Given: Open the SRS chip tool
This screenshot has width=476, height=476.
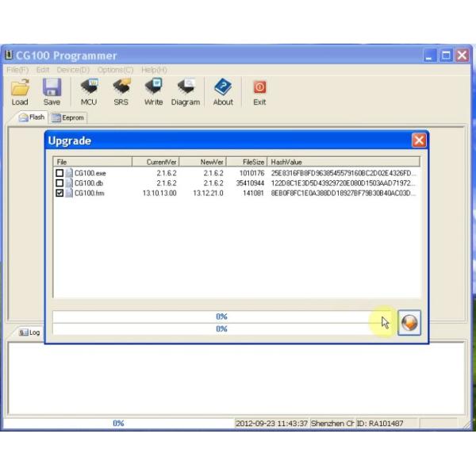Looking at the screenshot, I should coord(121,87).
